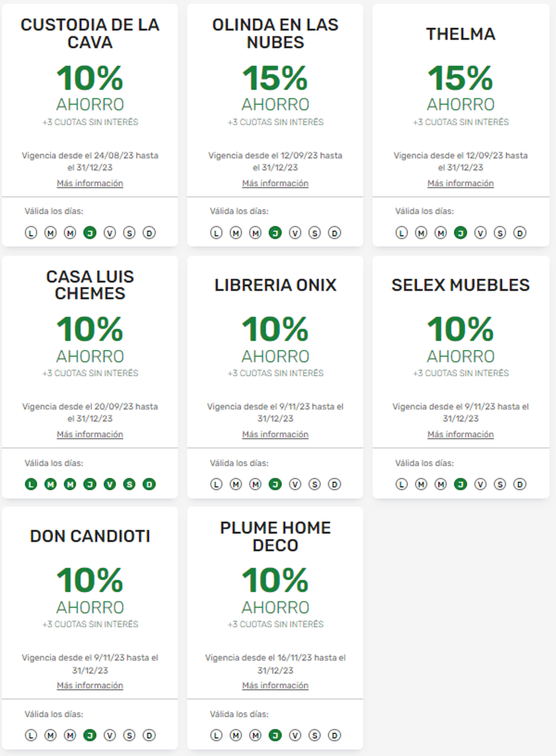The height and width of the screenshot is (756, 556).
Task: Click the Thursday circle on Thelma card
Action: click(x=461, y=233)
